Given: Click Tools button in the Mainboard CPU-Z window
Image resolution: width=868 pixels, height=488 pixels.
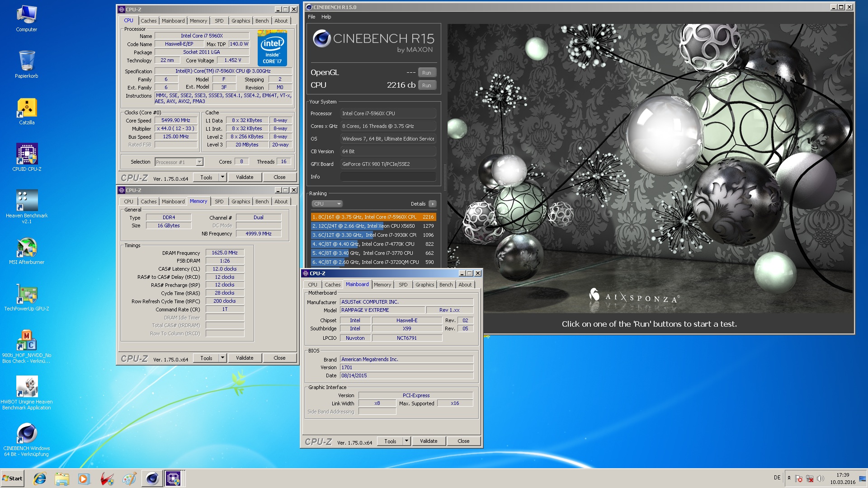Looking at the screenshot, I should [390, 441].
